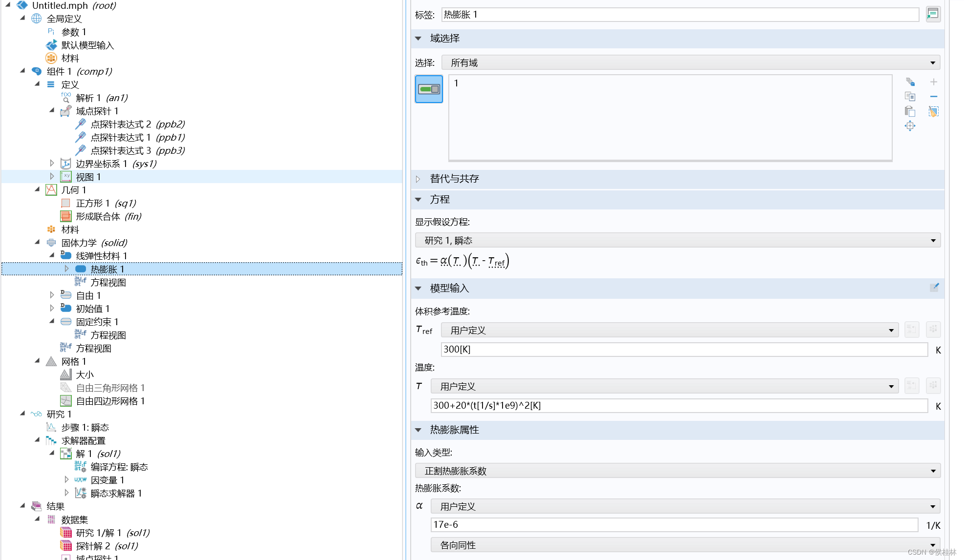The image size is (964, 560).
Task: Click the paste selection icon
Action: coord(910,111)
